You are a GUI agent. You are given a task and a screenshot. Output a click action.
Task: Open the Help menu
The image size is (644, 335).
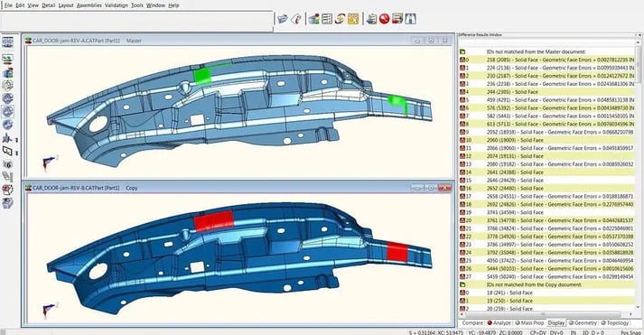pyautogui.click(x=173, y=5)
